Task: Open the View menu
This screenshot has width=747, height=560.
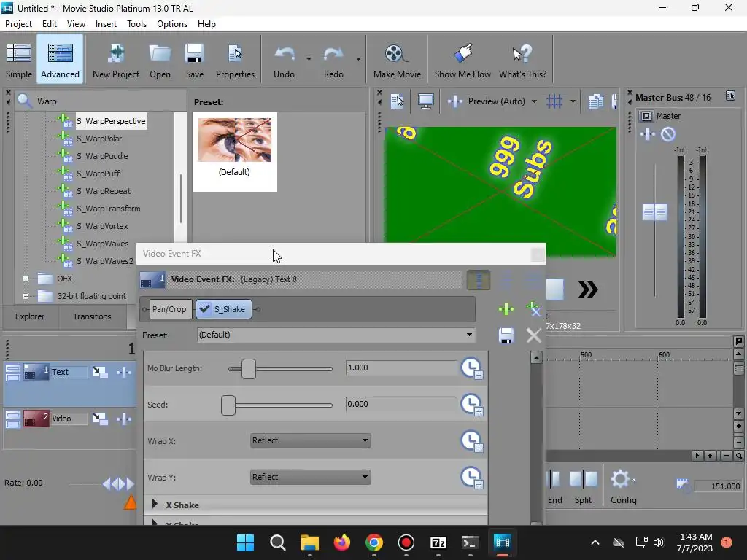Action: click(x=76, y=24)
